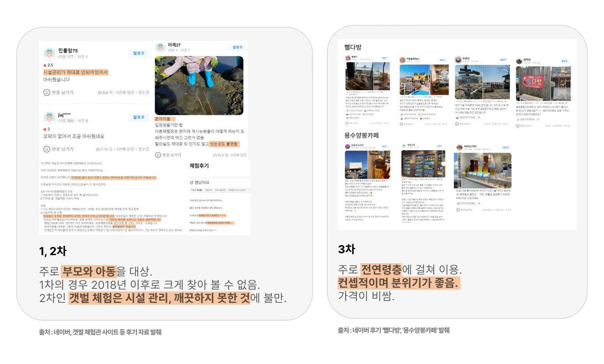Click the 2.5 star rating icon
Viewport: 604px width, 364px height.
45,65
